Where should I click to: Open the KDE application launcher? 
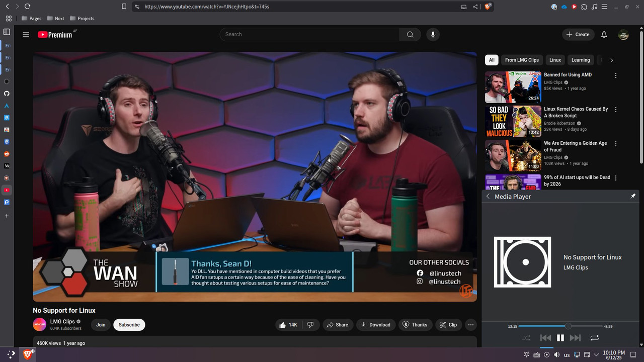(11, 354)
